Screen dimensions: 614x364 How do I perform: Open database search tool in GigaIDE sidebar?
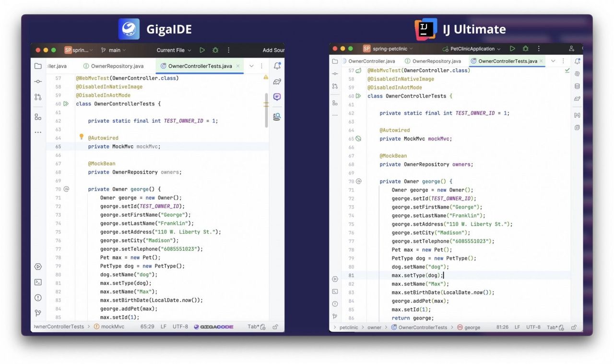tap(277, 117)
